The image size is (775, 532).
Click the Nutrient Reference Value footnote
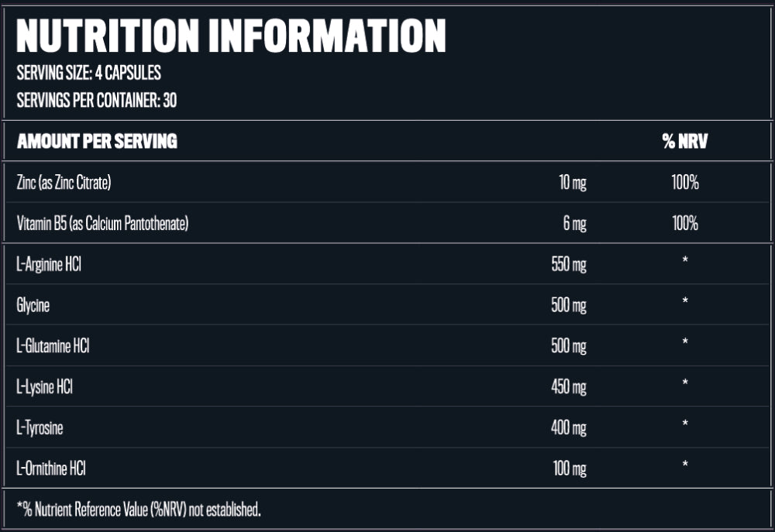[x=139, y=510]
